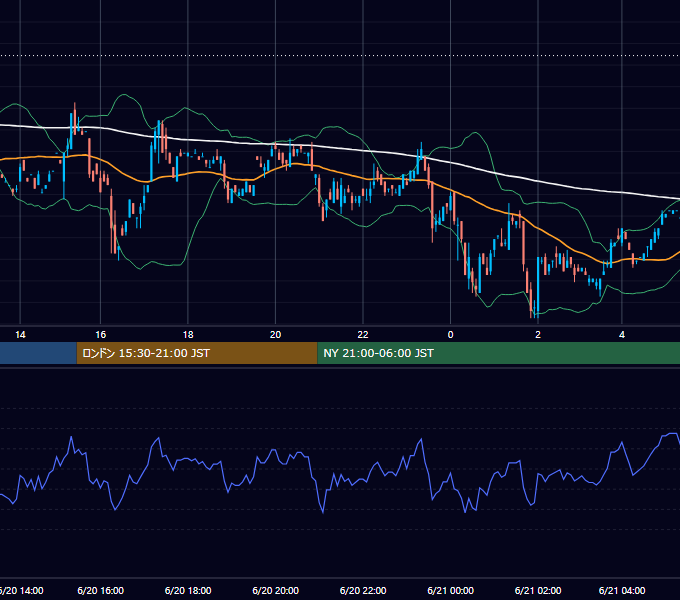Click the 6/20 16:00 date label
The width and height of the screenshot is (680, 600).
101,590
